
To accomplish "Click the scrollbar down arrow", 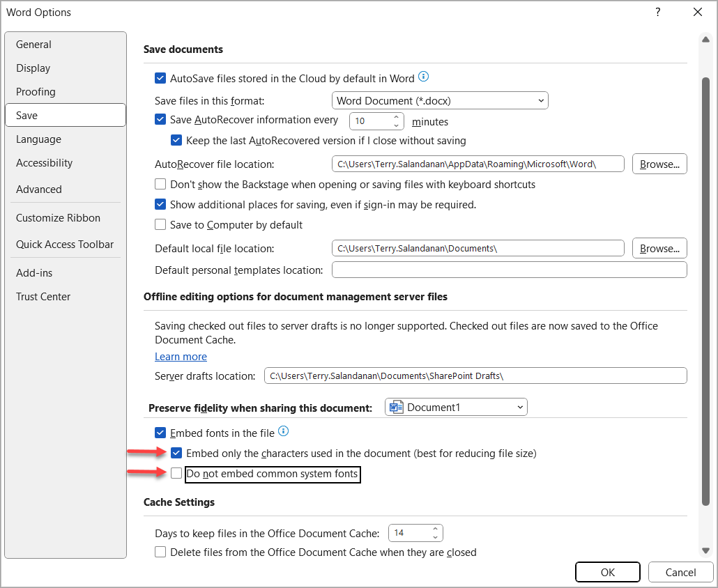I will click(x=705, y=551).
